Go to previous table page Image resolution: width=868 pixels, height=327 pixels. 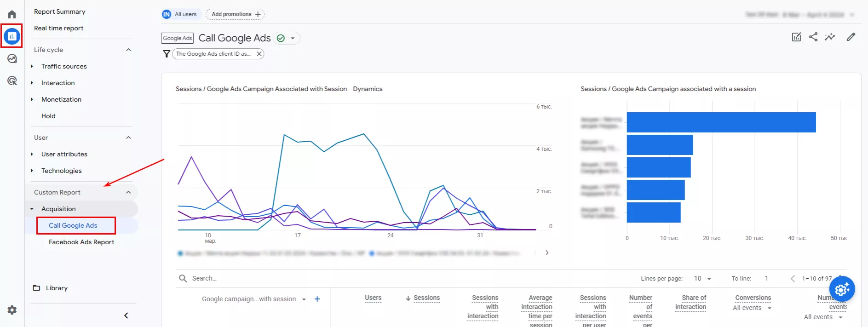793,278
